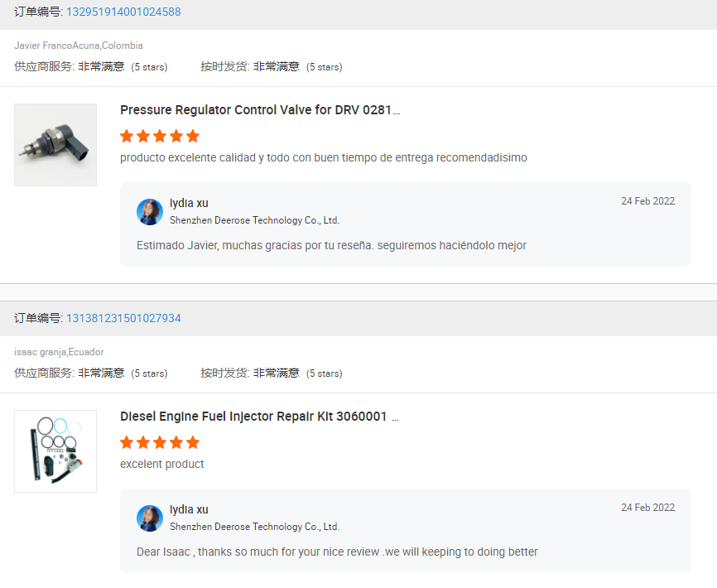Click the Fuel Injector Repair Kit thumbnail

click(x=55, y=451)
